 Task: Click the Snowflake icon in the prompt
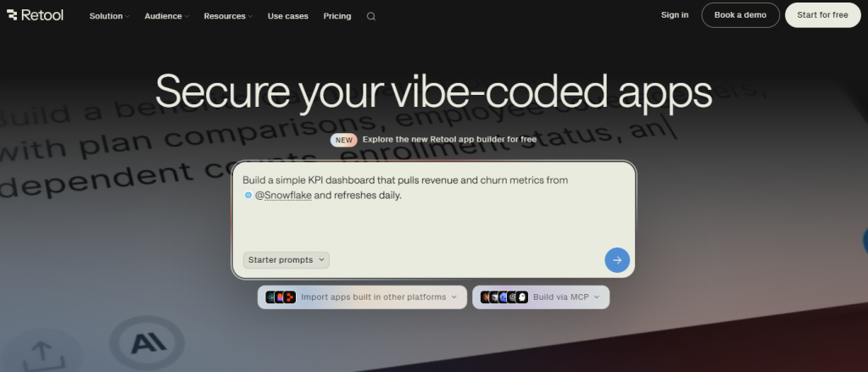point(248,195)
